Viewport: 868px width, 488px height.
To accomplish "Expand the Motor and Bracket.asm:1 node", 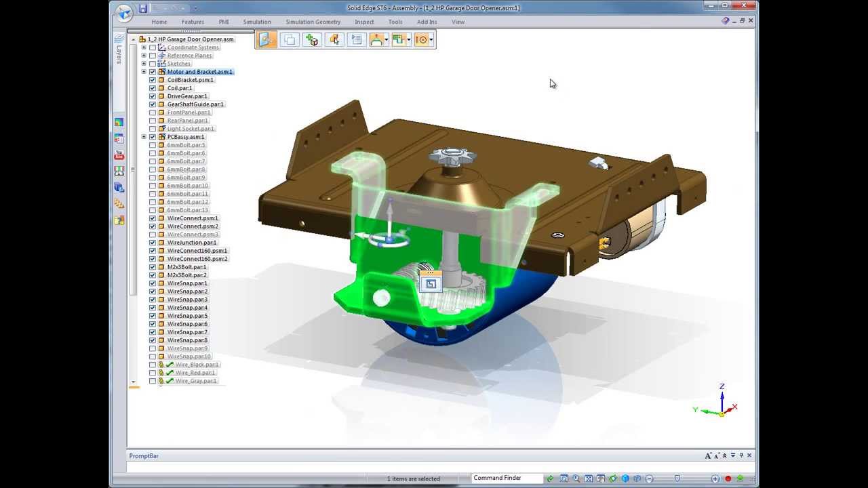I will [x=144, y=72].
